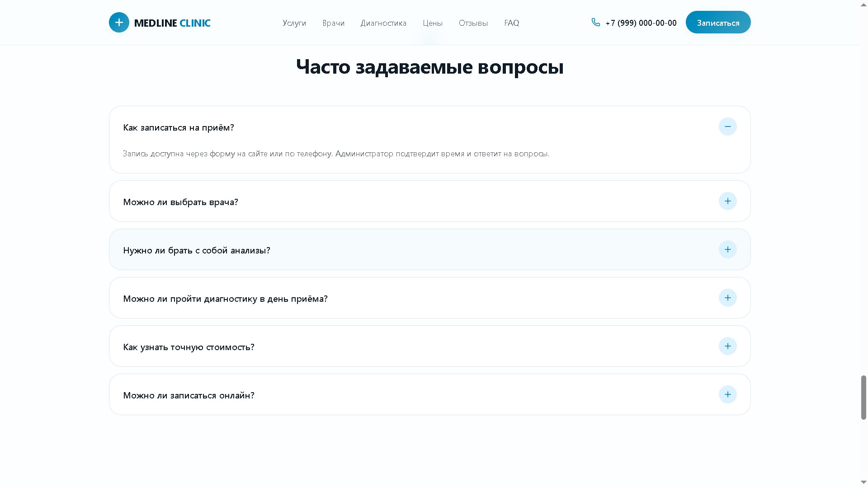The width and height of the screenshot is (868, 487).
Task: Click the Medline Clinic plus logo icon
Action: 119,23
